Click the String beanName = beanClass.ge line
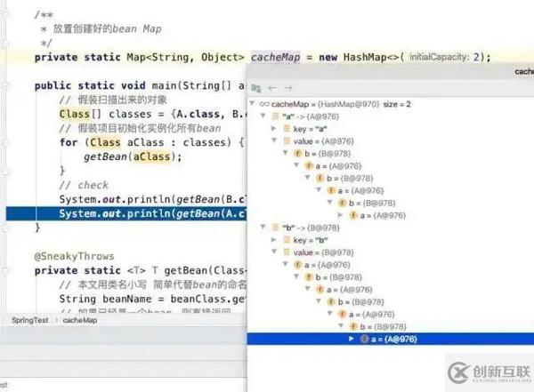Screen dimensions: 534x392 click(x=152, y=299)
